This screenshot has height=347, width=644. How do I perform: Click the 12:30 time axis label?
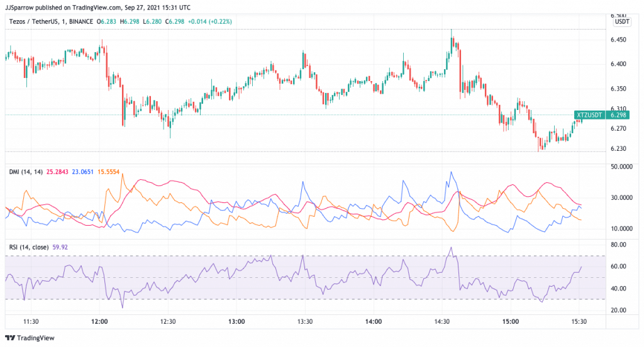[x=167, y=321]
